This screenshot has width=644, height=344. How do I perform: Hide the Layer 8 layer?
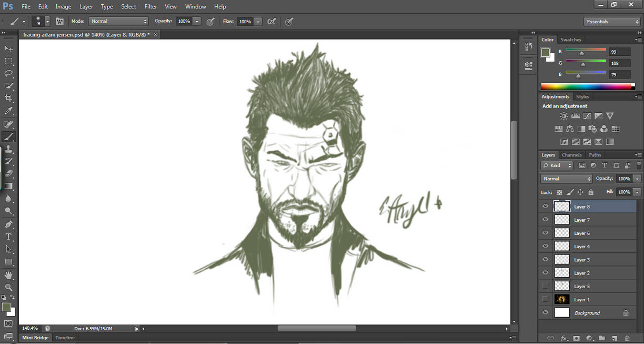(545, 206)
